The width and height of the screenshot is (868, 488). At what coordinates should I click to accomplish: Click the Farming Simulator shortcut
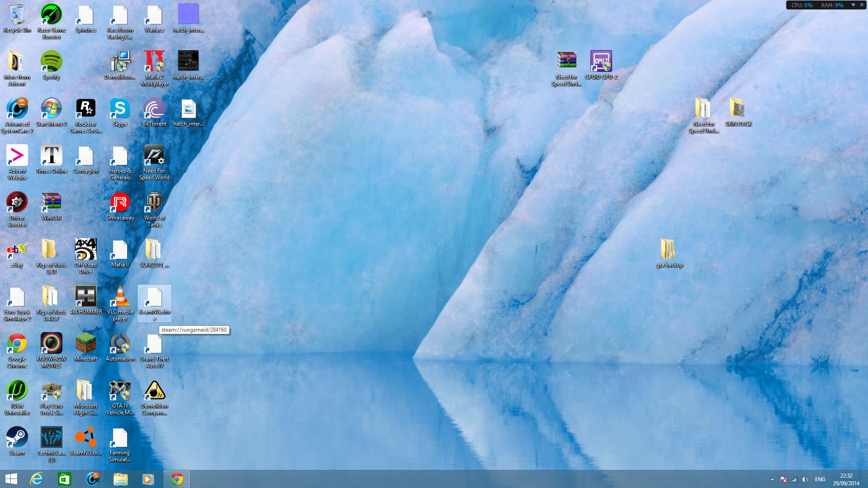pos(120,445)
